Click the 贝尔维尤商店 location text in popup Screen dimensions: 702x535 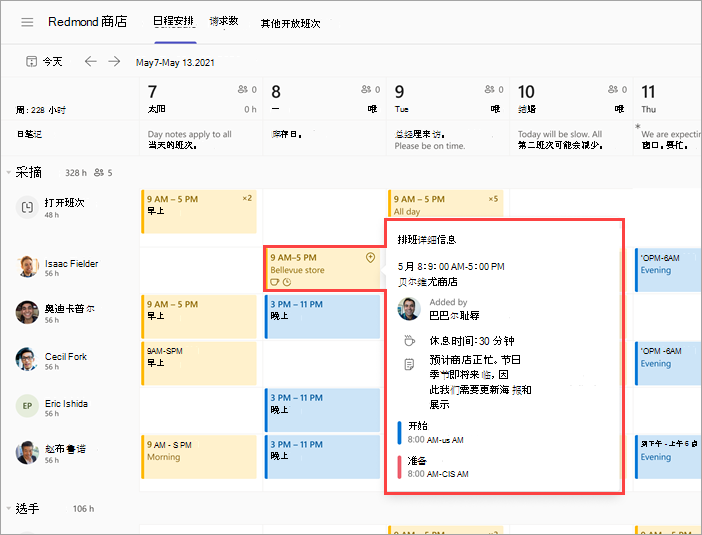[428, 282]
